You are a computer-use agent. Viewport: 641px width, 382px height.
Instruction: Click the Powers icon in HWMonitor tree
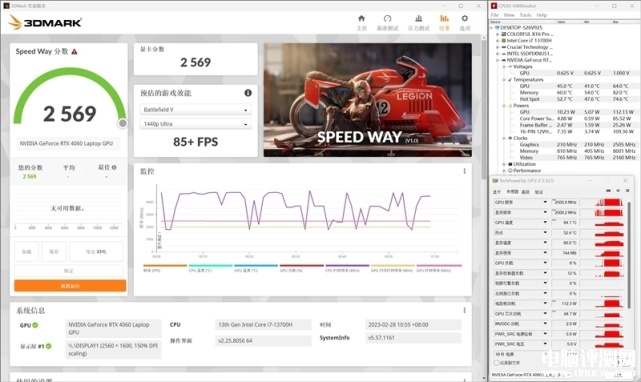[x=510, y=106]
